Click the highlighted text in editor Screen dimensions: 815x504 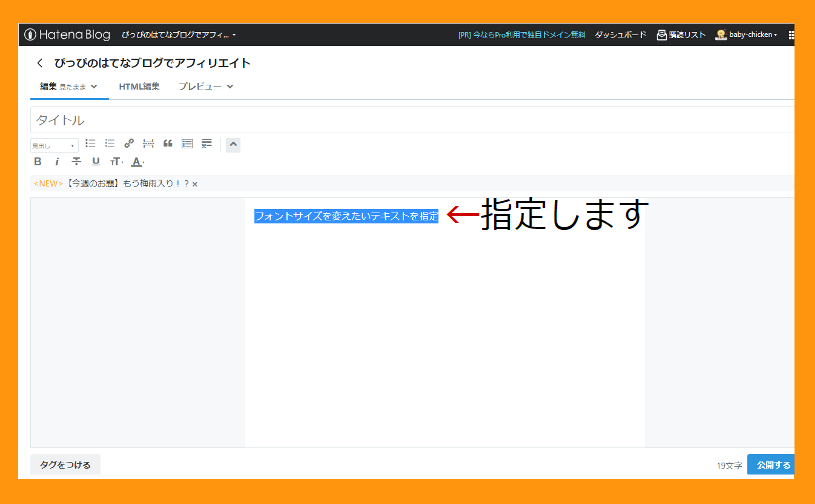coord(346,216)
